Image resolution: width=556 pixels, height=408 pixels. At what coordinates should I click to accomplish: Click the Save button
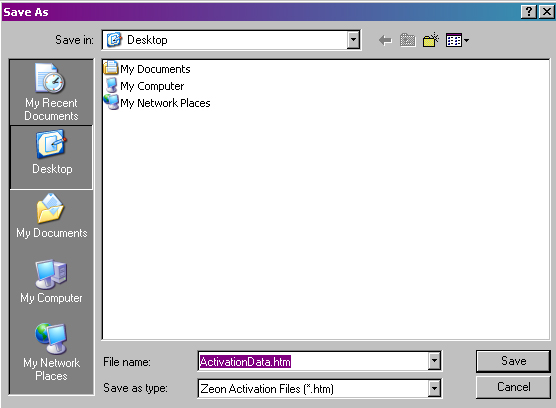tap(513, 361)
